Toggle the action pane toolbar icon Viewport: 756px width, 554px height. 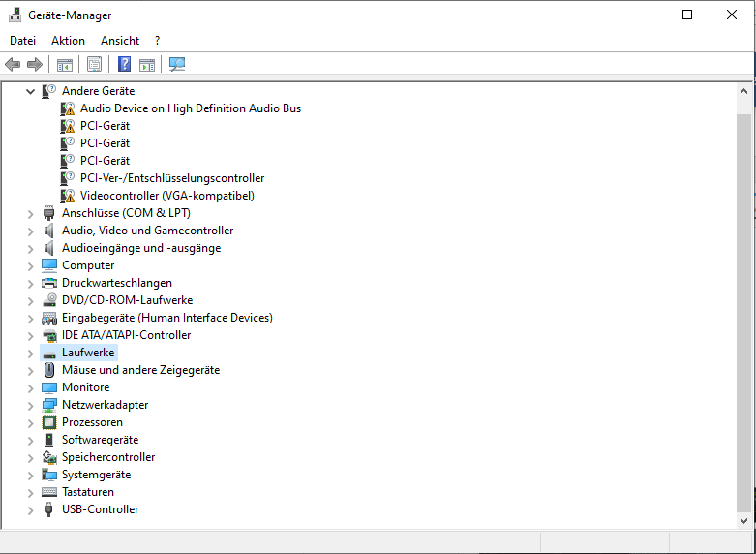(x=147, y=64)
